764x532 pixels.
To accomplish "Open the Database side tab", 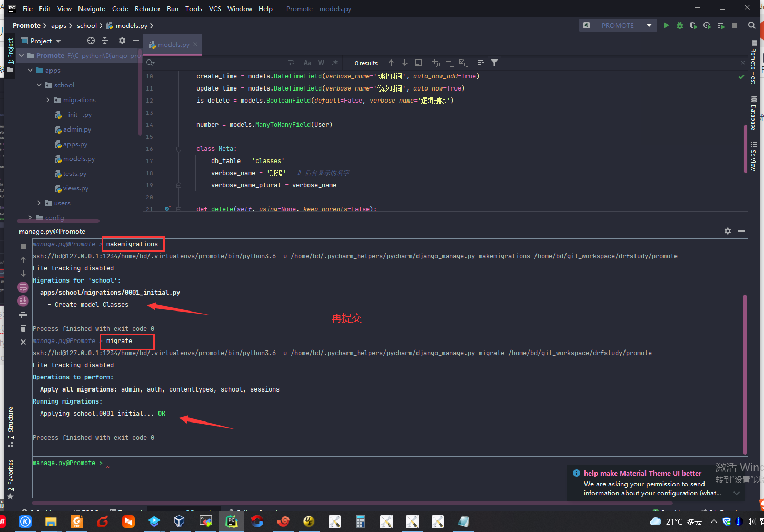I will click(753, 113).
